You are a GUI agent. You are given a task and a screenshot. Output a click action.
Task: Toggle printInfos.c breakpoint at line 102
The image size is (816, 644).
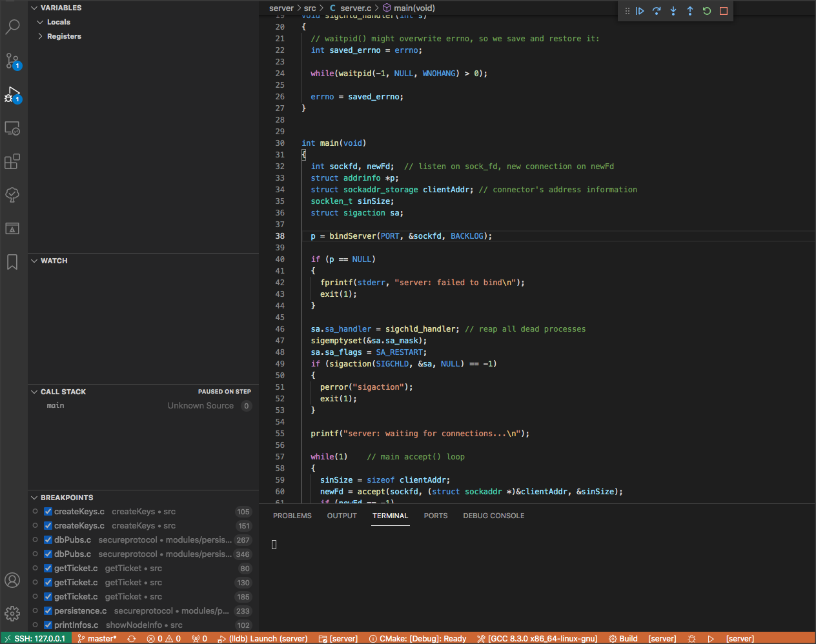pyautogui.click(x=48, y=625)
